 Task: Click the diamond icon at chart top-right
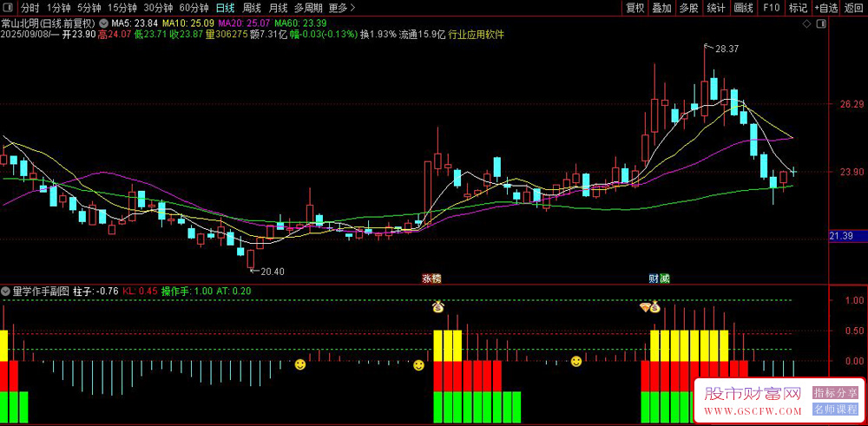tap(806, 24)
